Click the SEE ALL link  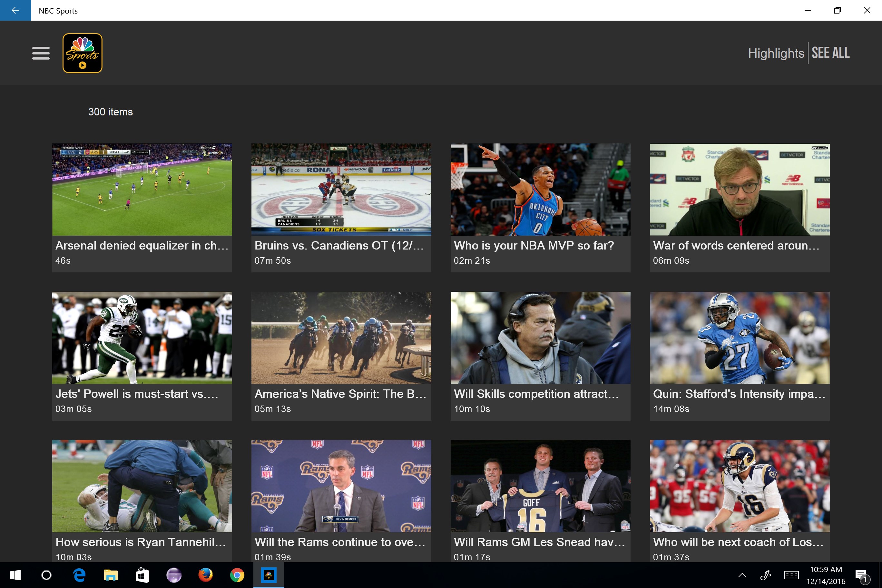click(830, 53)
